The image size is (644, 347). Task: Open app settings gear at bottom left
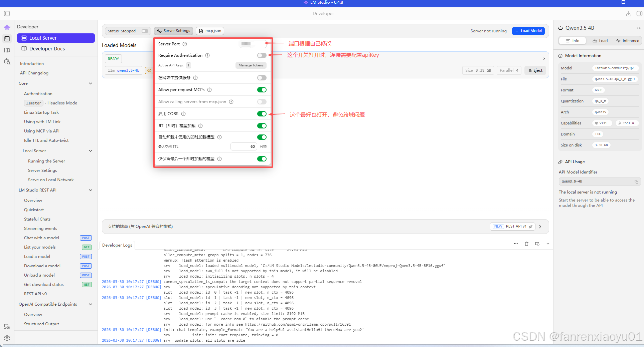point(7,338)
